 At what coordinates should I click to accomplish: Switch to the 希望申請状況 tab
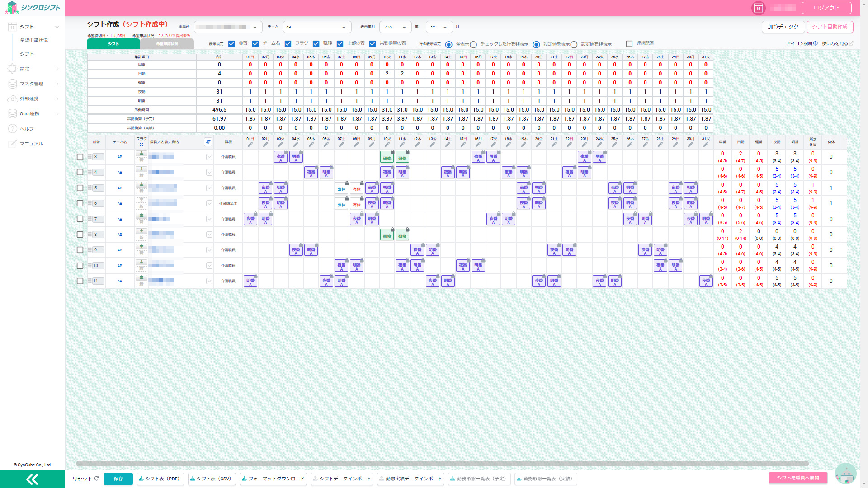point(167,44)
